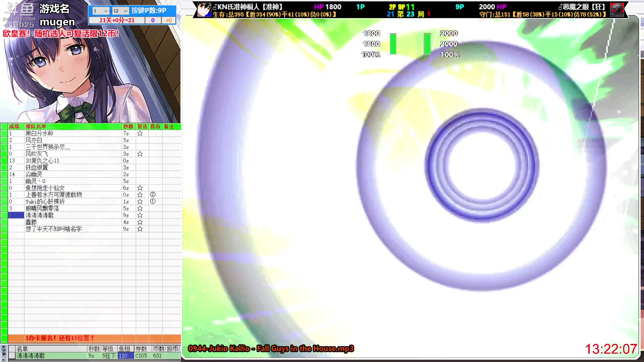
Task: Click score 14 in the queue table
Action: coord(12,174)
